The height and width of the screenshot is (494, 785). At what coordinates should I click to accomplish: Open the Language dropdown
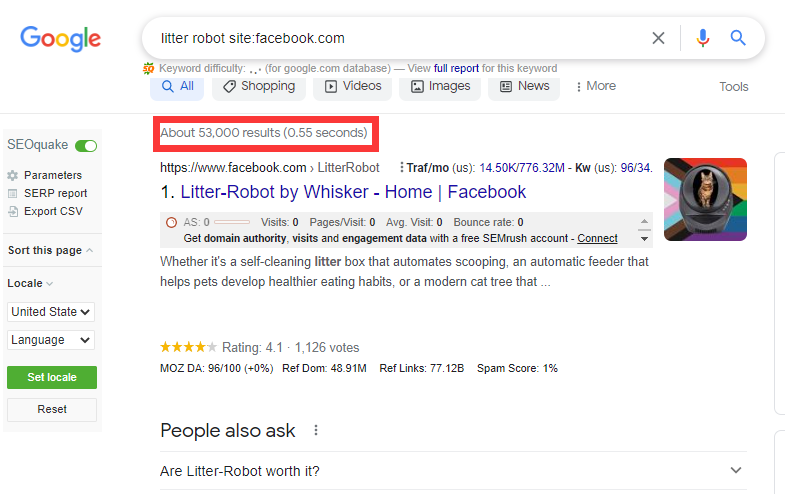tap(51, 340)
